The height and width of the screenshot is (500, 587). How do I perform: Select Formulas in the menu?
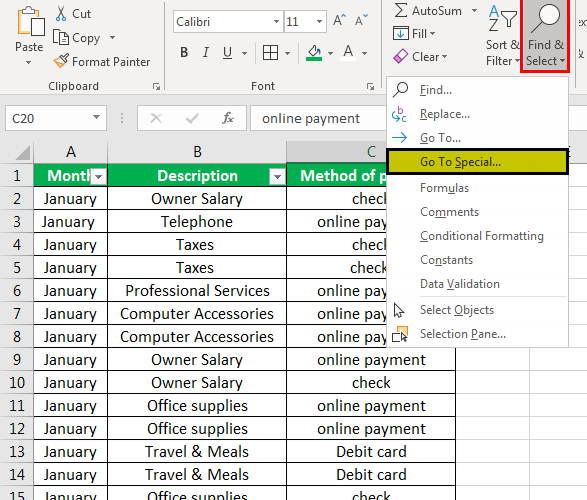pyautogui.click(x=477, y=188)
